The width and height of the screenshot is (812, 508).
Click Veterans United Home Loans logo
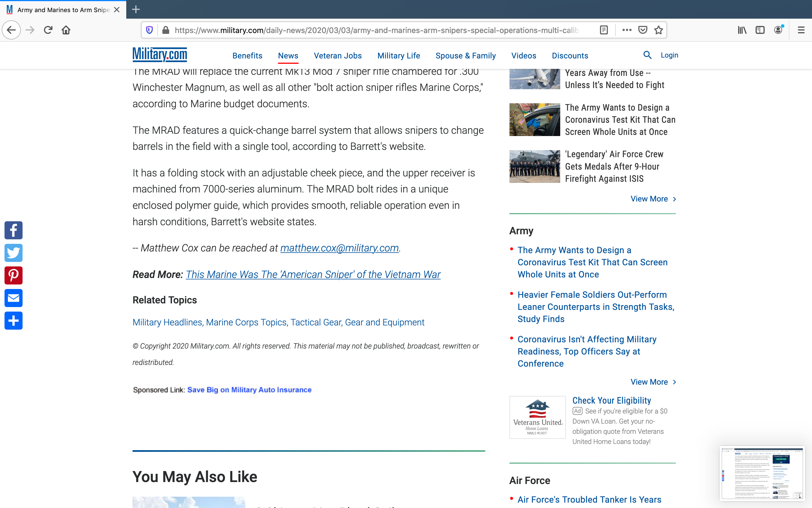click(537, 417)
